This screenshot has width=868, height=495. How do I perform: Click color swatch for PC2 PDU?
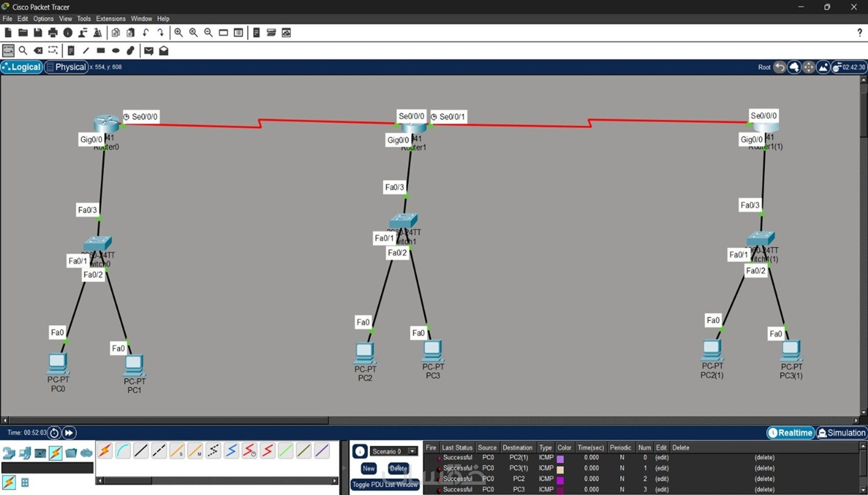tap(560, 480)
